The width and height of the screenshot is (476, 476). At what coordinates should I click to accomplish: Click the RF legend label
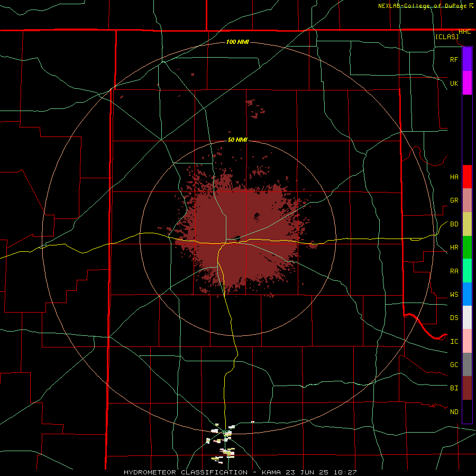tap(454, 59)
